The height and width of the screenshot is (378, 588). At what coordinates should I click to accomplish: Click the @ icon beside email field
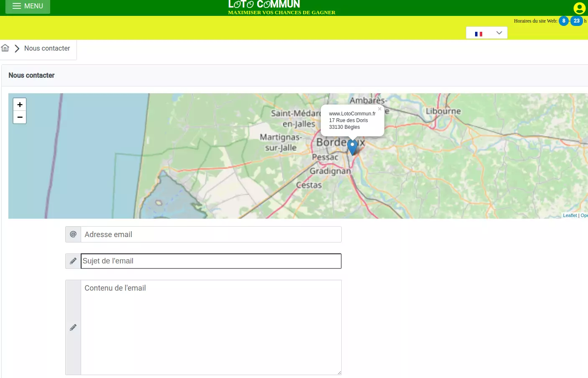[x=73, y=234]
